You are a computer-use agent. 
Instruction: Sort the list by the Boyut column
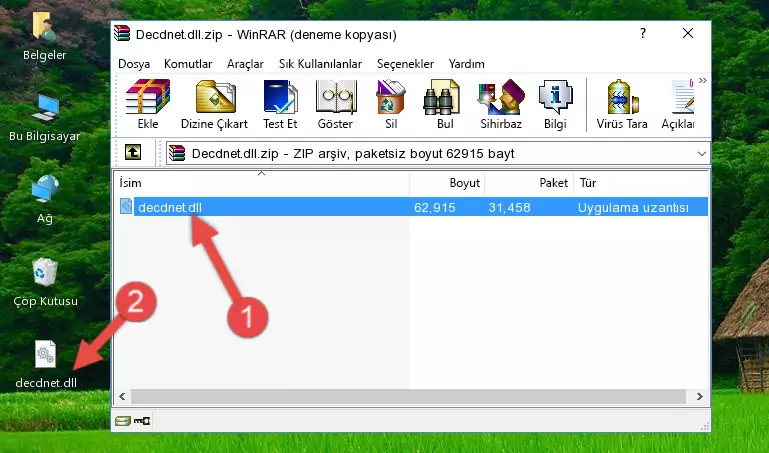(x=447, y=183)
